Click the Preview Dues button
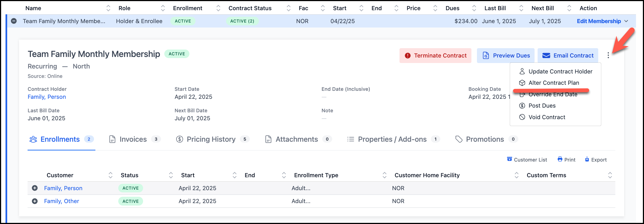The height and width of the screenshot is (224, 644). (506, 56)
